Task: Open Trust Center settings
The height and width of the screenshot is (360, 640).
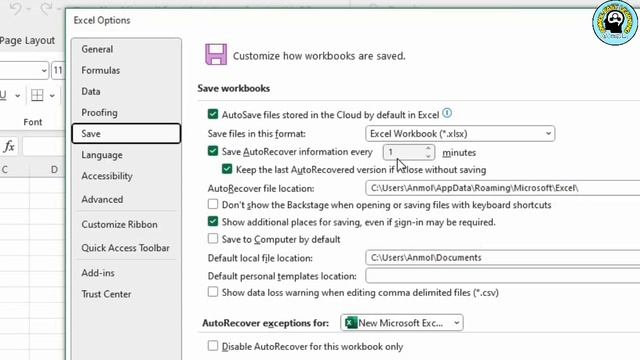Action: [x=126, y=294]
